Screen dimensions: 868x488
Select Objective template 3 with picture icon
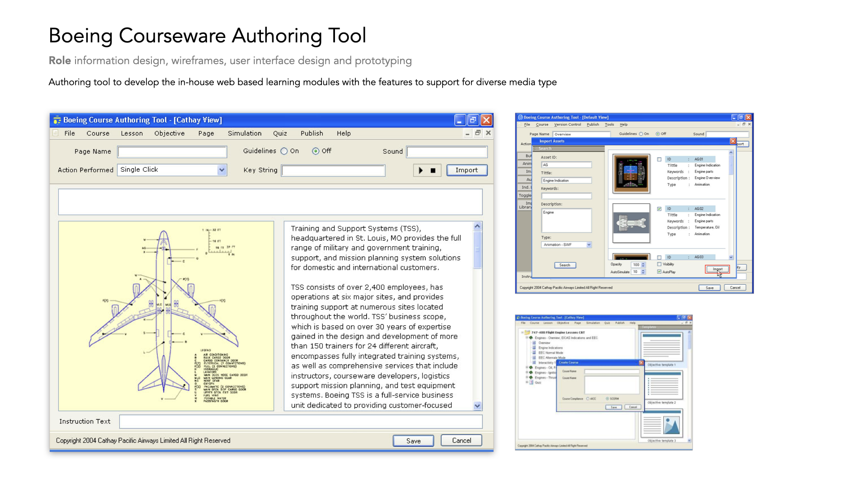coord(661,424)
